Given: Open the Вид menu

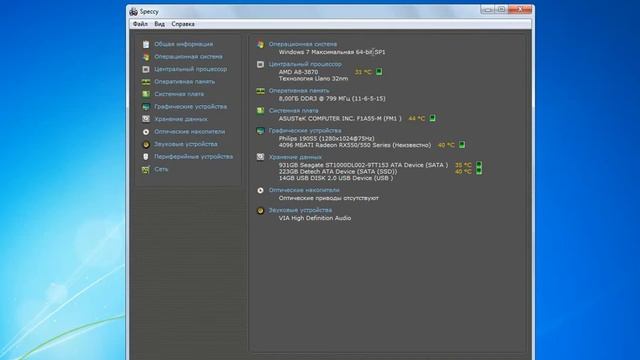Looking at the screenshot, I should (159, 24).
